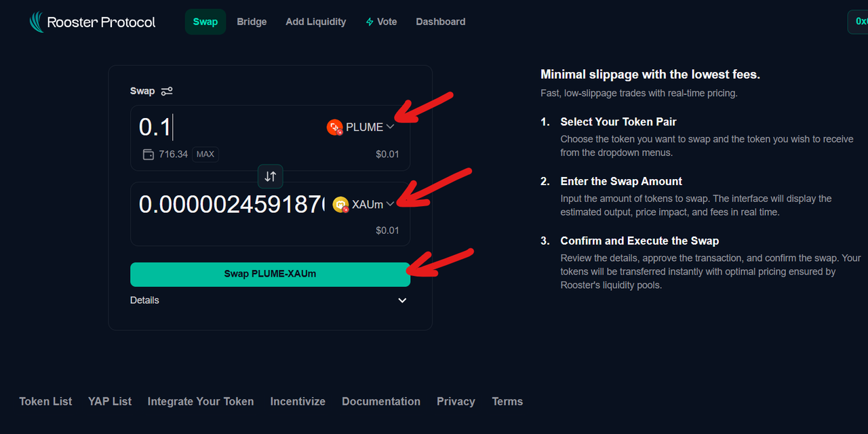
Task: Open the Bridge tab
Action: (252, 22)
